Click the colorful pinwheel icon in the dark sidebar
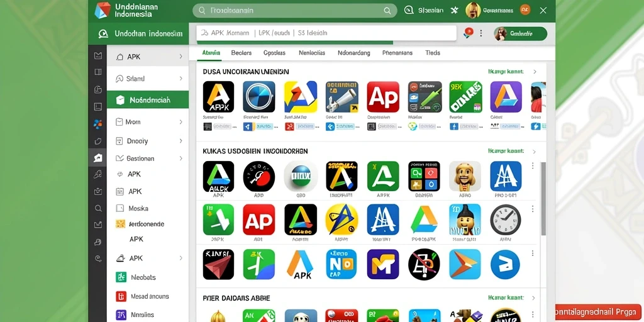The height and width of the screenshot is (322, 644). (x=97, y=123)
